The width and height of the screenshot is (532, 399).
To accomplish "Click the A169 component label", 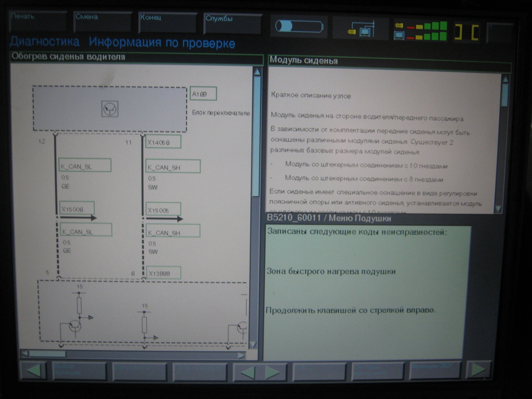I will (203, 94).
